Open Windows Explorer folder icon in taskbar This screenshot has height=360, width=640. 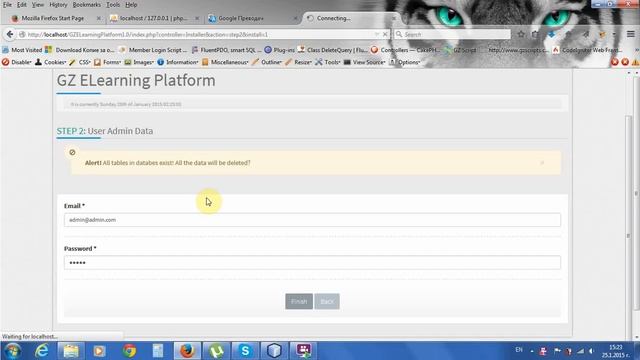click(71, 351)
